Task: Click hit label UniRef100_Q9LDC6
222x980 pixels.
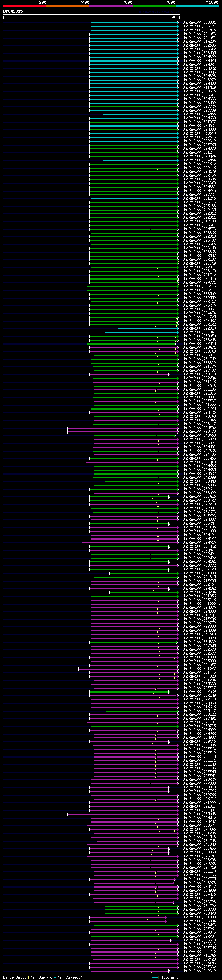Action: tap(199, 394)
